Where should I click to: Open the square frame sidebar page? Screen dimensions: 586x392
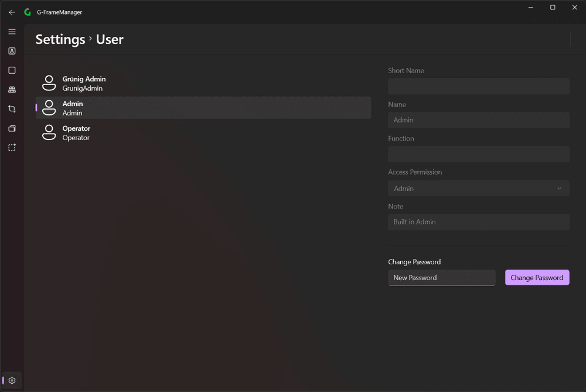(x=12, y=70)
